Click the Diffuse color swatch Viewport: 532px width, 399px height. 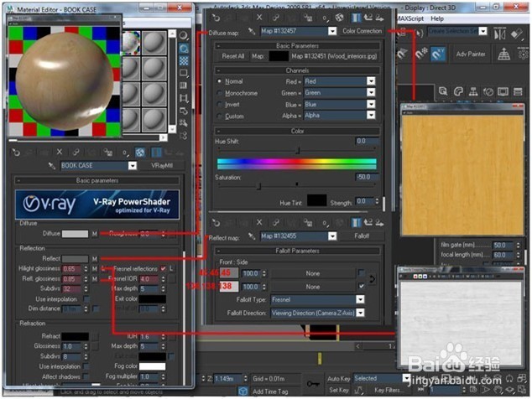click(x=75, y=234)
